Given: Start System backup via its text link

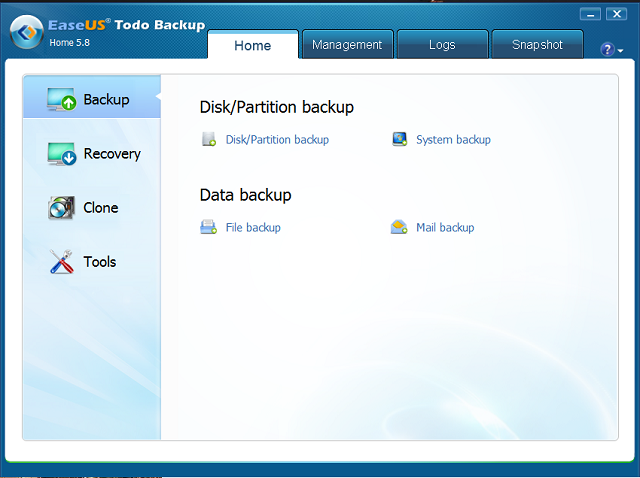Looking at the screenshot, I should point(453,140).
